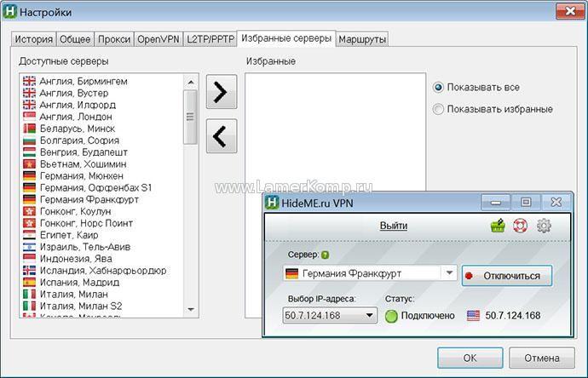Select the Показывать избранные radio button
This screenshot has width=588, height=378.
[438, 109]
